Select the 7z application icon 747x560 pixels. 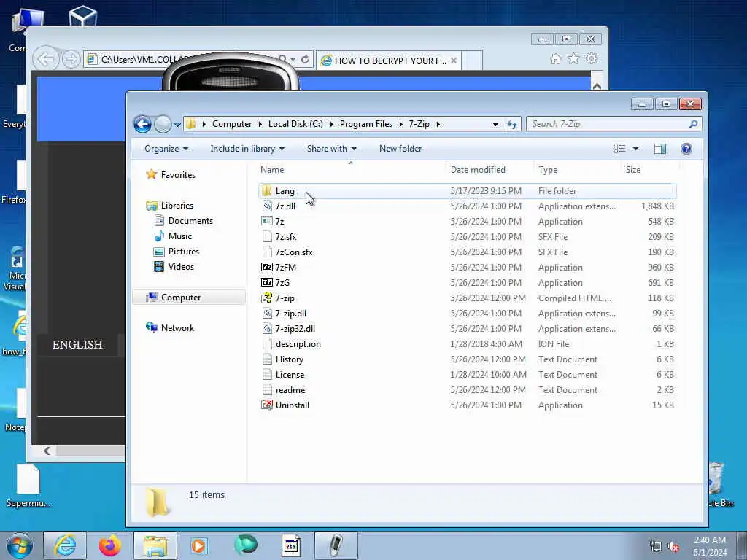coord(267,222)
